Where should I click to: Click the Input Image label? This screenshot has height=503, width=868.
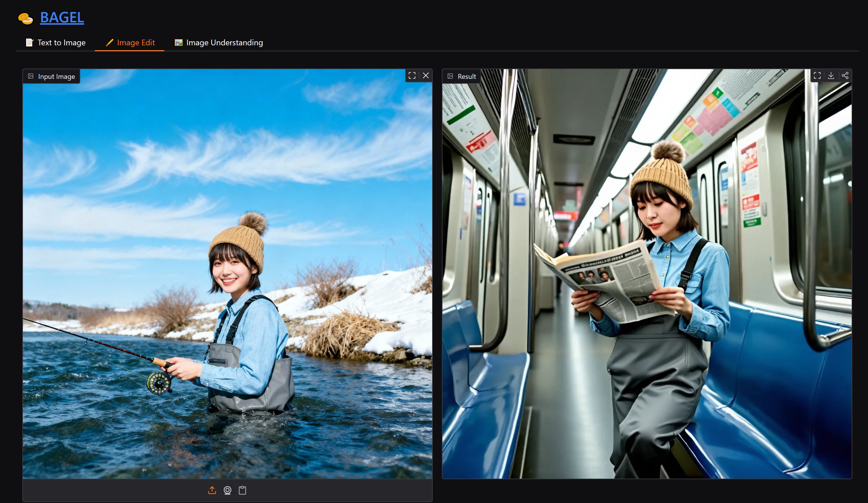[x=52, y=76]
